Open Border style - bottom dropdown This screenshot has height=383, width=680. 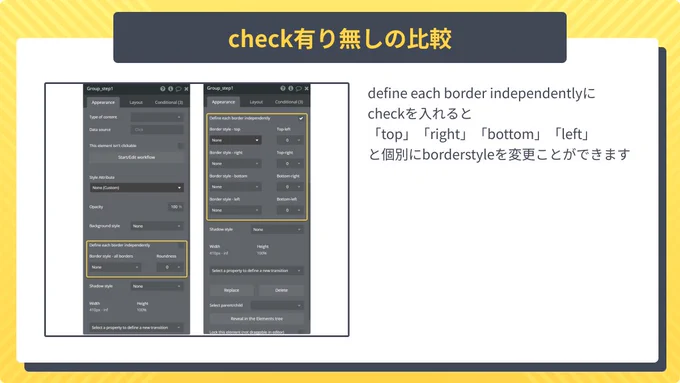tap(235, 187)
